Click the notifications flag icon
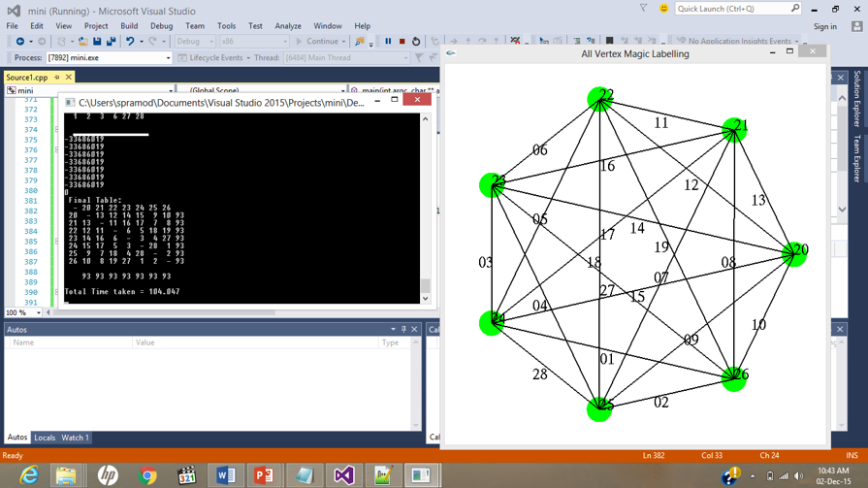868x488 pixels. pyautogui.click(x=643, y=9)
